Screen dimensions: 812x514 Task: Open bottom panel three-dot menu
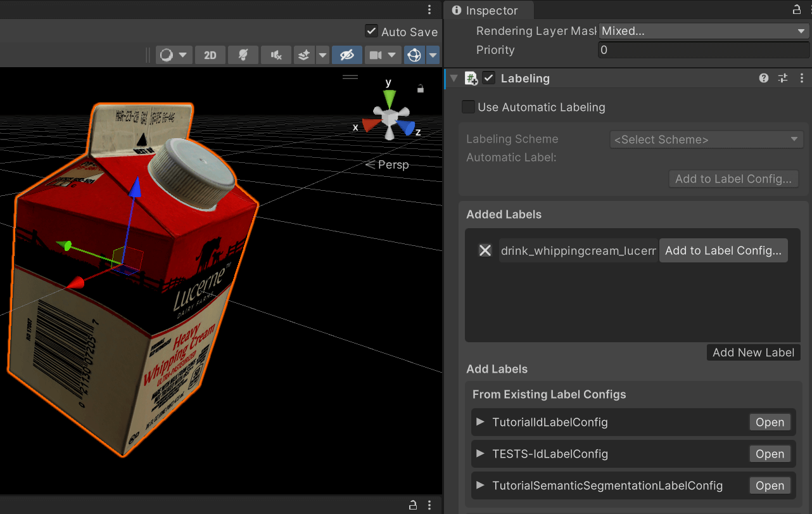429,505
